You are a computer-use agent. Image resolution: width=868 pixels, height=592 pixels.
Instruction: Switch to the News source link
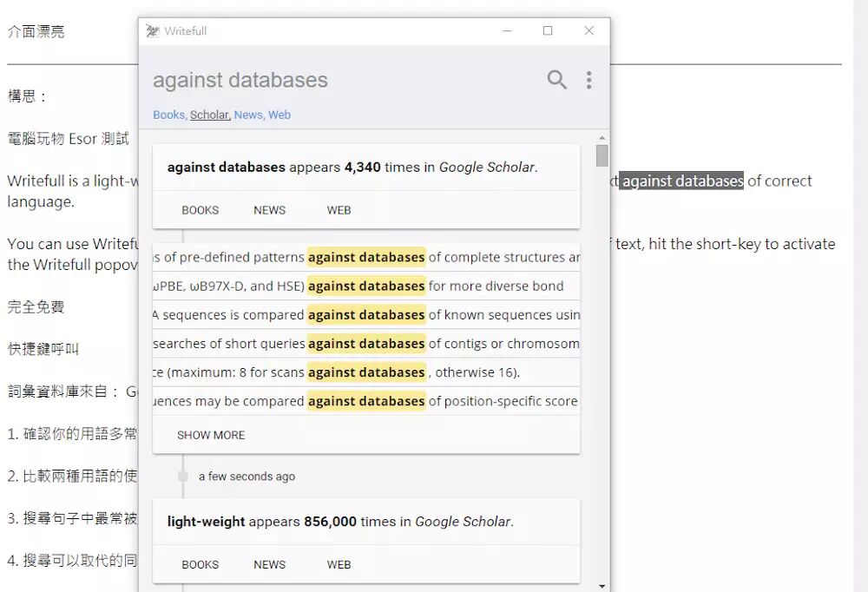247,115
